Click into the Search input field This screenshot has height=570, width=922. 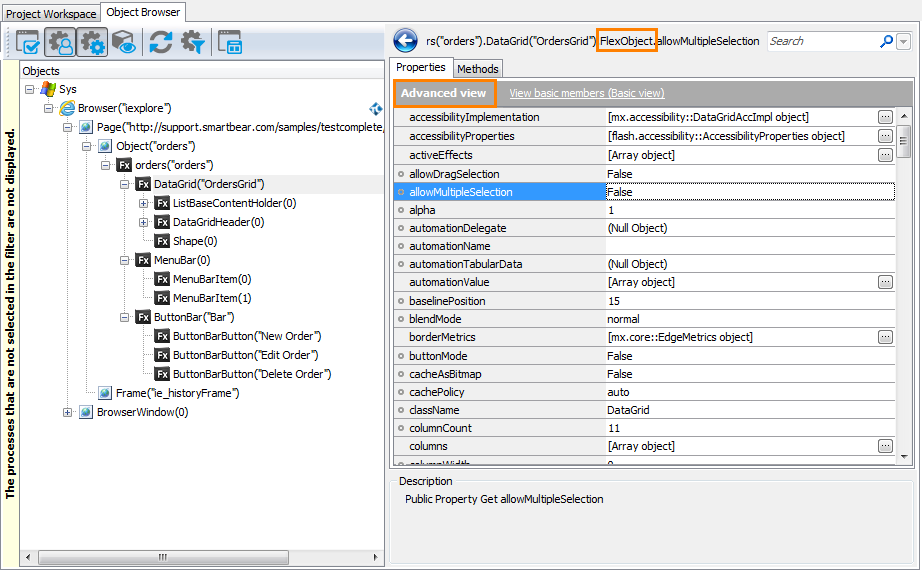point(820,41)
